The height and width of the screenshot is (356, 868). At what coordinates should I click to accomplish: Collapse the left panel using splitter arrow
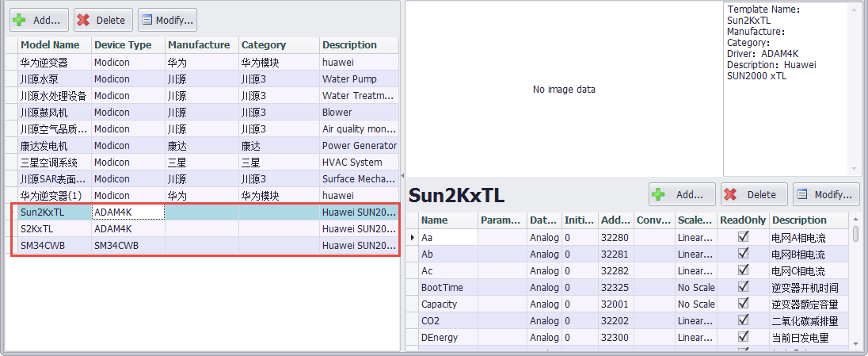pos(402,175)
